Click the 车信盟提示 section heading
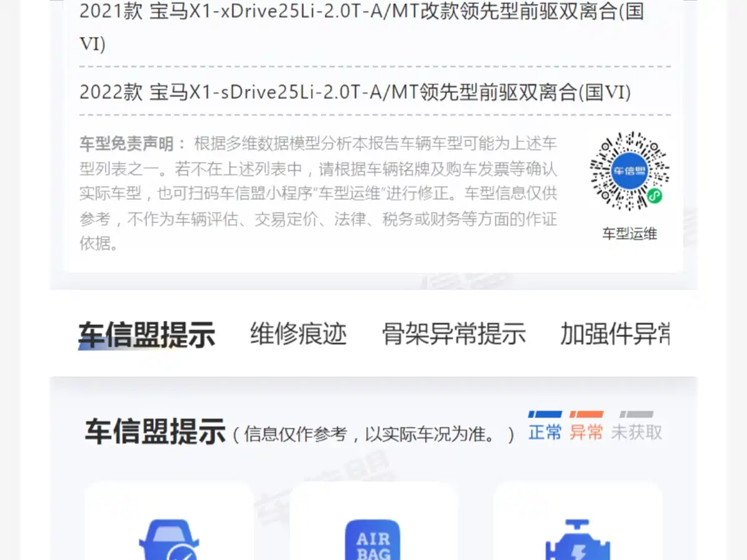This screenshot has height=560, width=747. (155, 432)
